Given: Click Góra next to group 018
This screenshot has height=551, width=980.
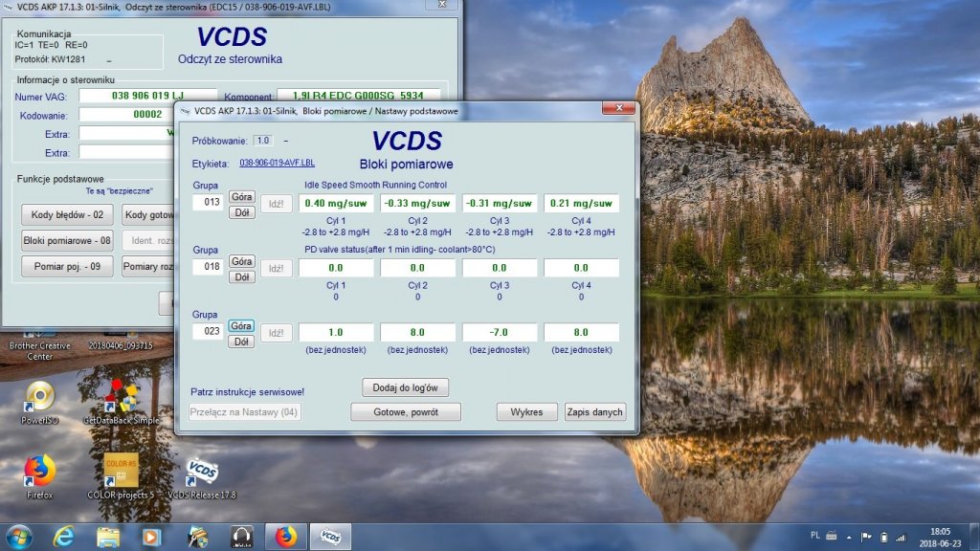Looking at the screenshot, I should click(x=241, y=261).
